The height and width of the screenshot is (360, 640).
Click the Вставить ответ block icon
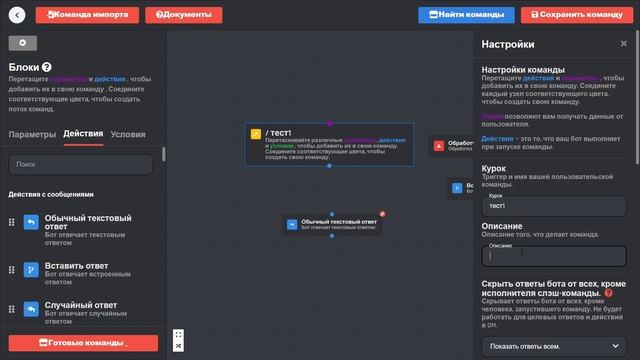[x=31, y=270]
